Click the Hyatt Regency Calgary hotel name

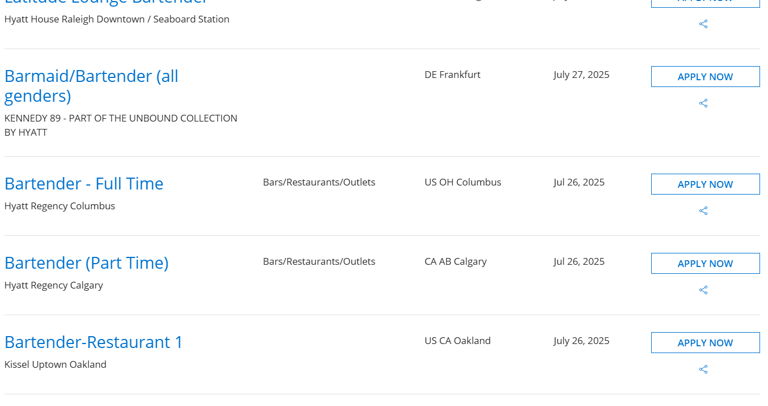point(53,285)
